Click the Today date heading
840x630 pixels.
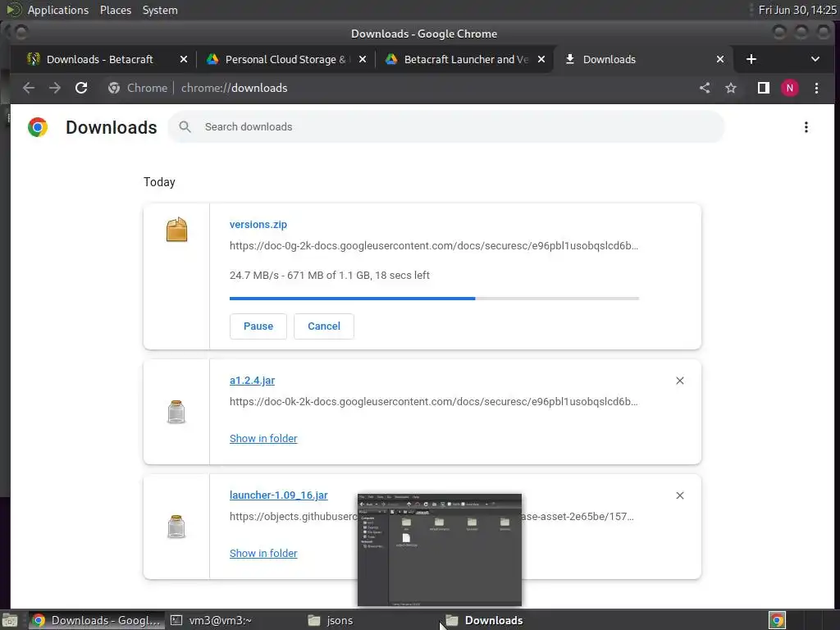(159, 182)
